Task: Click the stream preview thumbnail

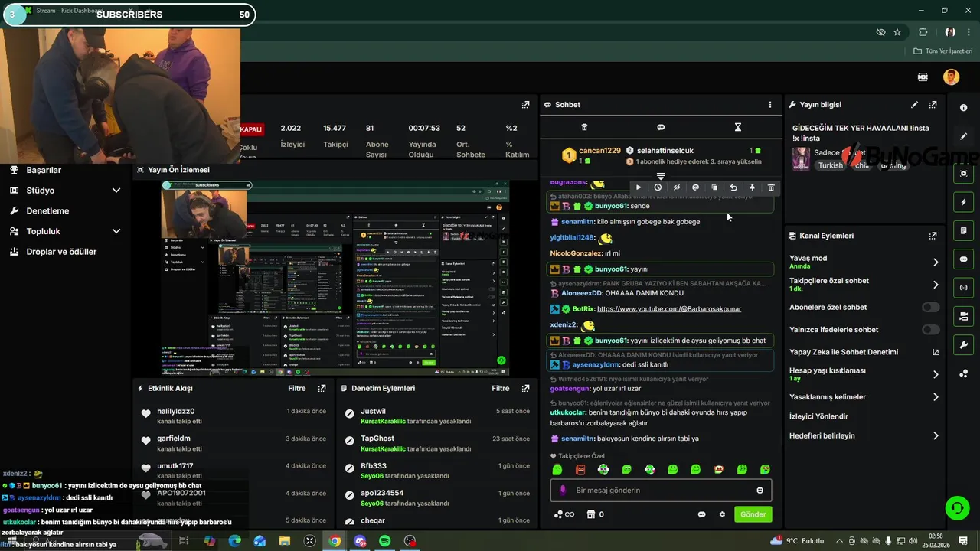Action: pyautogui.click(x=335, y=278)
